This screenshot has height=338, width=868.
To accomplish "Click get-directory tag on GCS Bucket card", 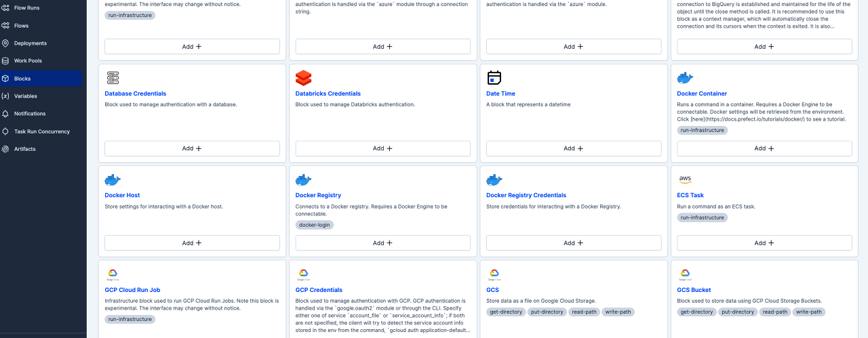I will (x=696, y=312).
